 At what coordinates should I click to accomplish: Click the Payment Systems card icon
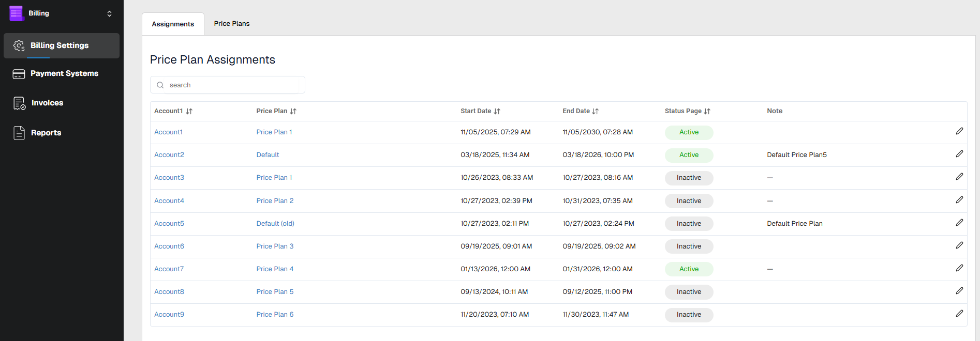[19, 74]
